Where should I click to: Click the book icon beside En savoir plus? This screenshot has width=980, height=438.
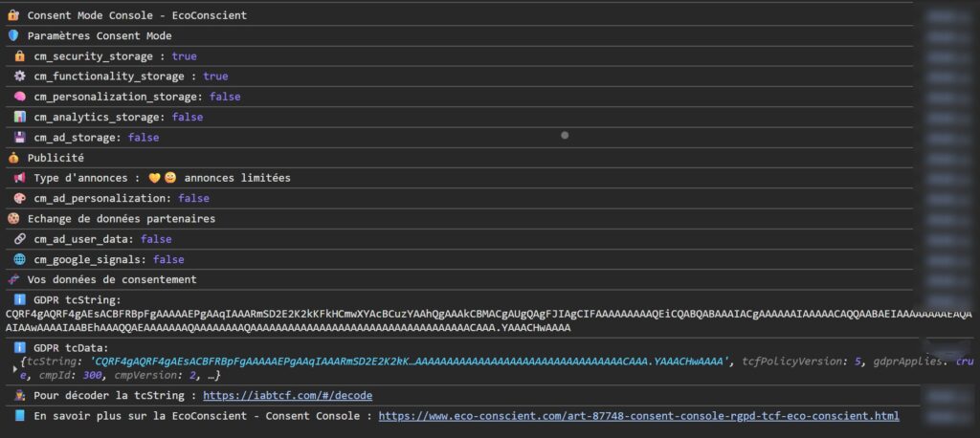pos(20,416)
